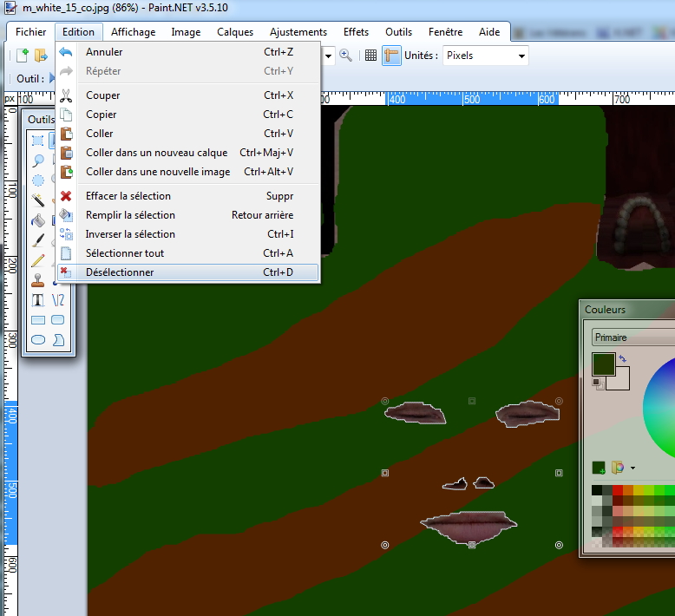Click the New image toolbar icon
The image size is (675, 616).
tap(23, 56)
